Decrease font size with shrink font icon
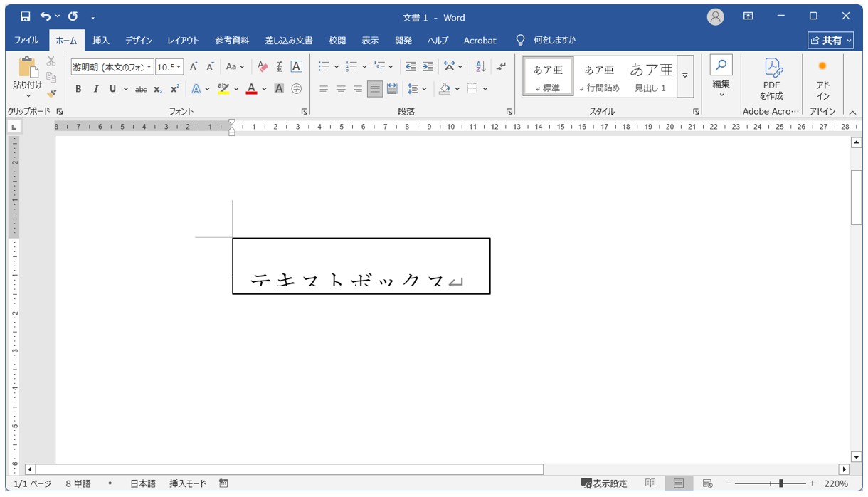Screen dimensions: 868x497 coord(210,67)
